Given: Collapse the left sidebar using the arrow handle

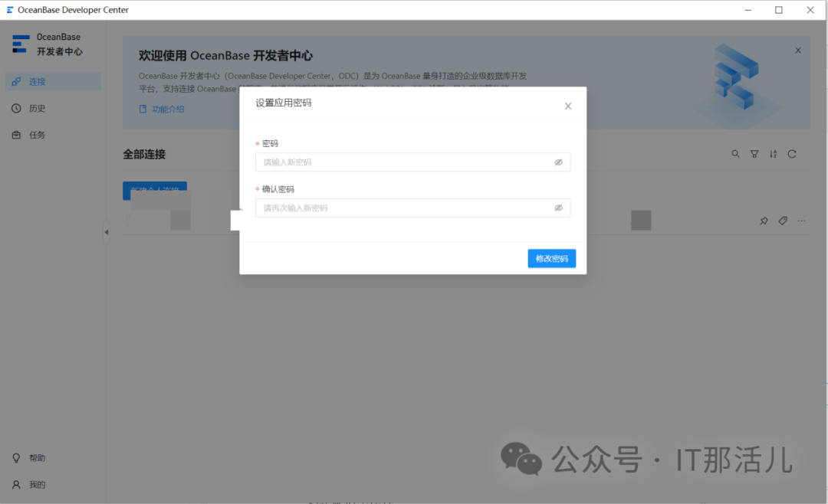Looking at the screenshot, I should (x=106, y=232).
